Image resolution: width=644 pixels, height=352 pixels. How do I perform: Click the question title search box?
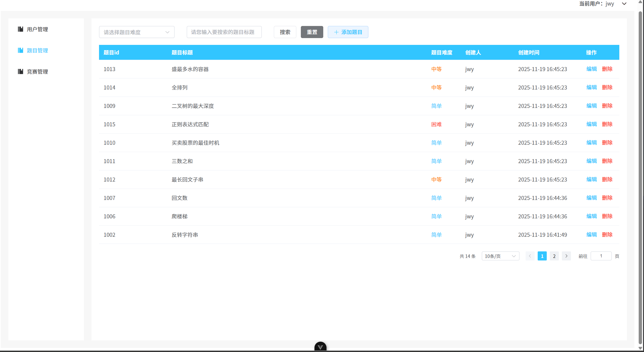224,32
